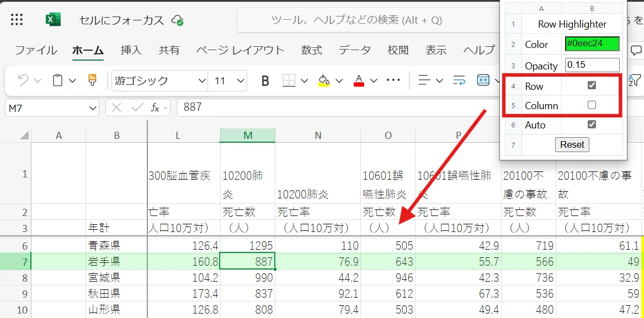Click the file name セルにフォーカス
Viewport: 644px width, 318px height.
point(121,20)
